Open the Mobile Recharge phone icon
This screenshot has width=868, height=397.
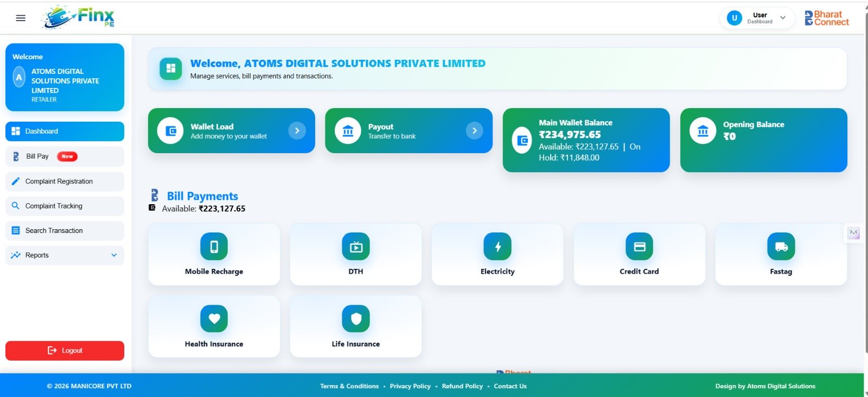[x=214, y=247]
